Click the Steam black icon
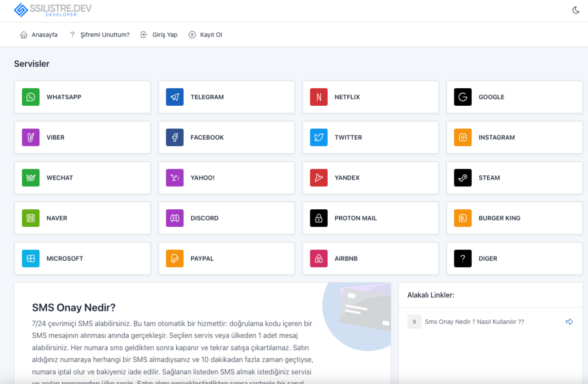The width and height of the screenshot is (588, 384). [463, 178]
